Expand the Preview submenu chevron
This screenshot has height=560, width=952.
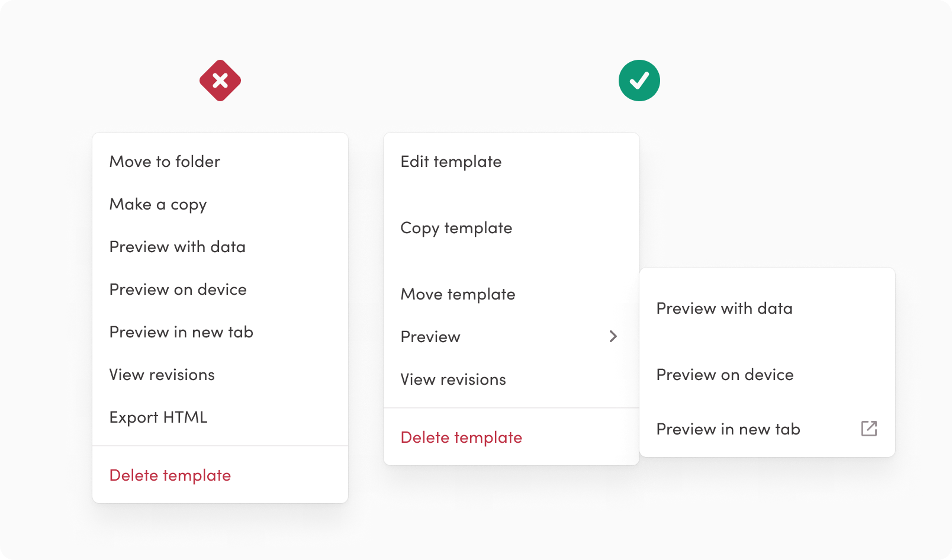[613, 336]
